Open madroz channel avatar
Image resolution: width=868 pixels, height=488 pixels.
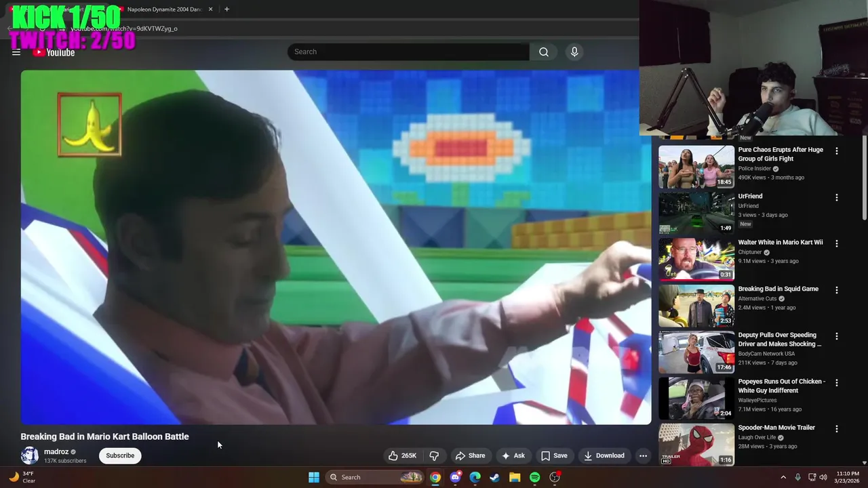[x=30, y=455]
